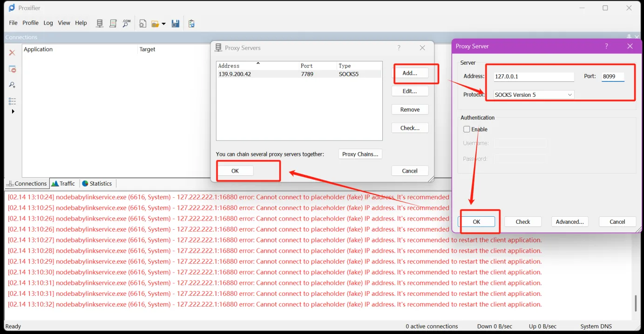Click the Application column header
Image resolution: width=644 pixels, height=334 pixels.
point(80,49)
